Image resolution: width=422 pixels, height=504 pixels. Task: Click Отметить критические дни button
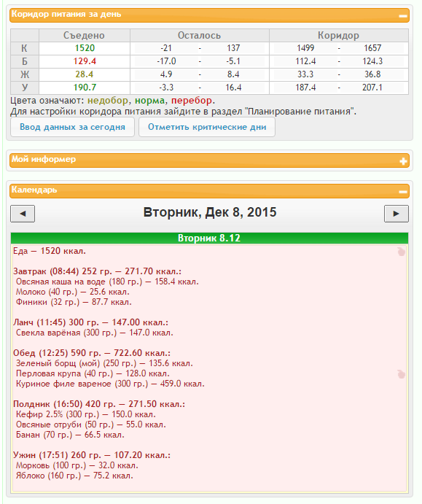click(207, 127)
